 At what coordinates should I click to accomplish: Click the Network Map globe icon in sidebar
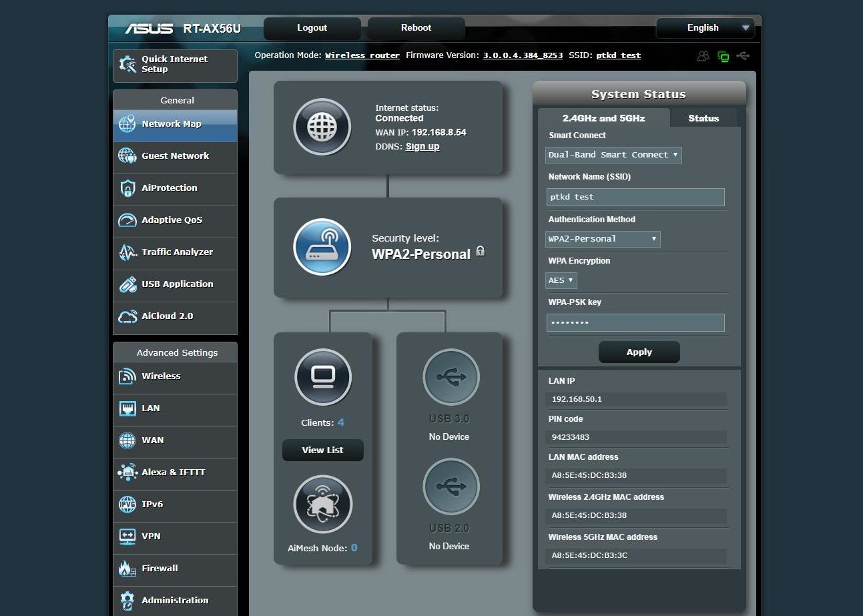click(127, 124)
